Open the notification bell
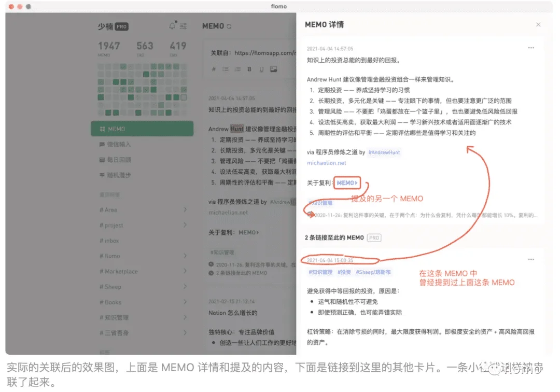Viewport: 560px width, 392px height. (172, 26)
